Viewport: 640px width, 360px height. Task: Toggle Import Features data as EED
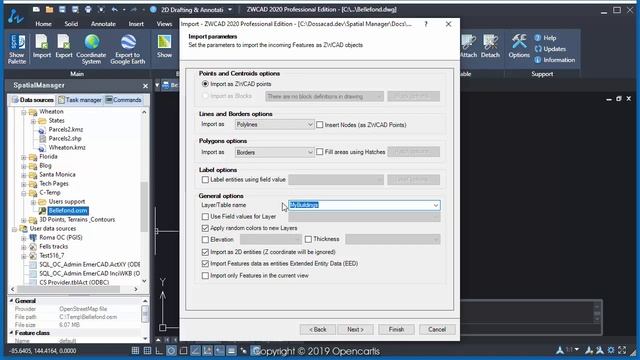pos(205,263)
